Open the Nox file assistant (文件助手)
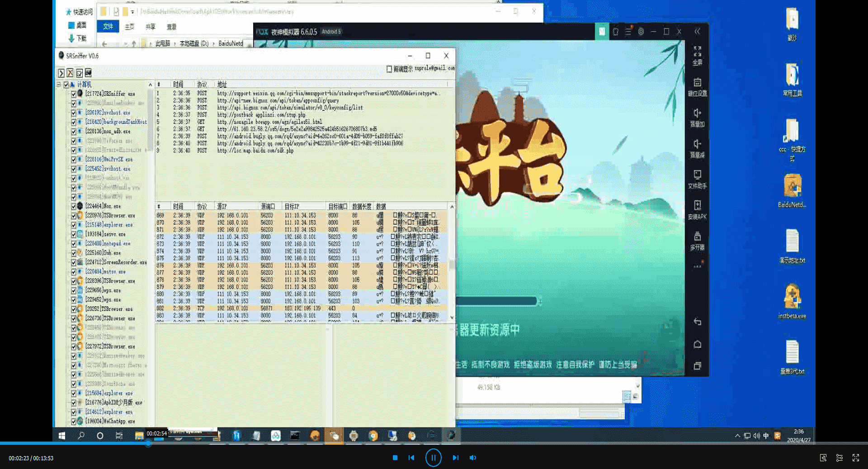 (697, 179)
